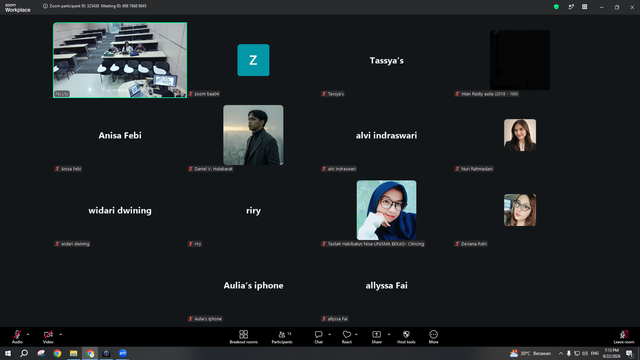640x360 pixels.
Task: Click the riry tile name
Action: [x=253, y=211]
